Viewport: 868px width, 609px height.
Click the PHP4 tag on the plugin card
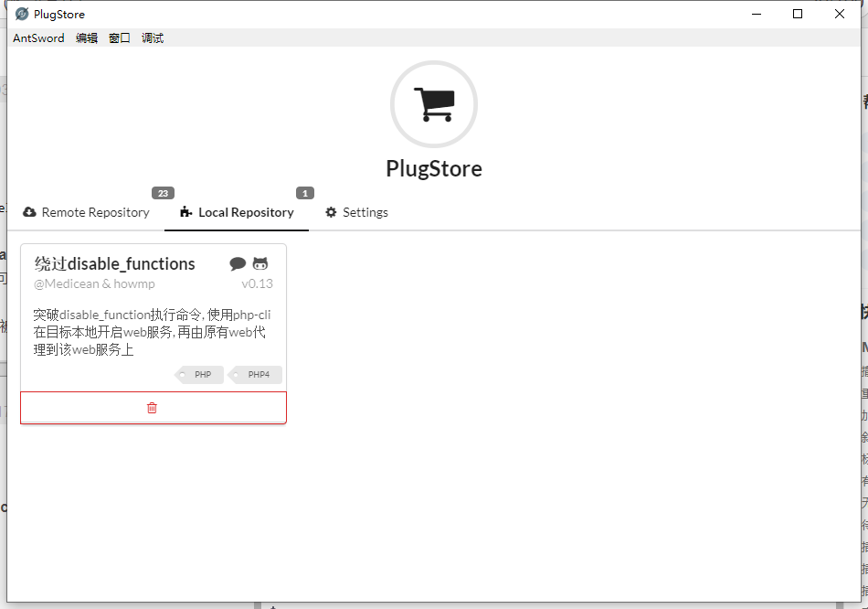tap(258, 374)
